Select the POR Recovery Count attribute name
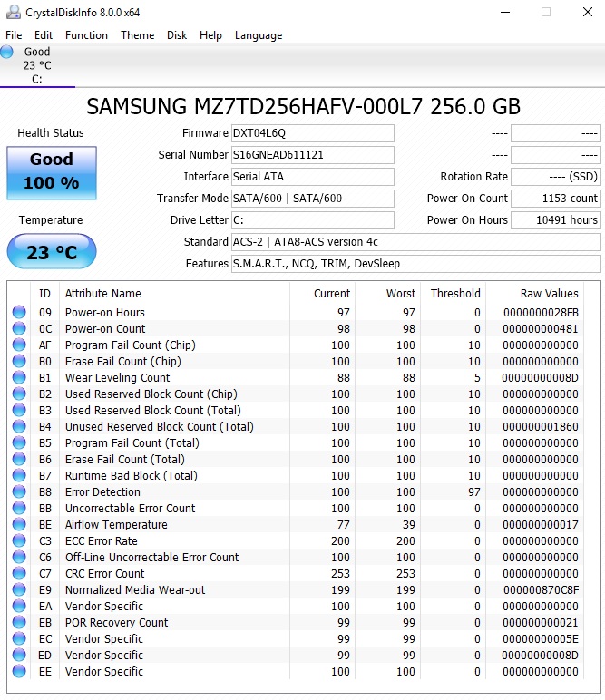605x700 pixels. (116, 622)
